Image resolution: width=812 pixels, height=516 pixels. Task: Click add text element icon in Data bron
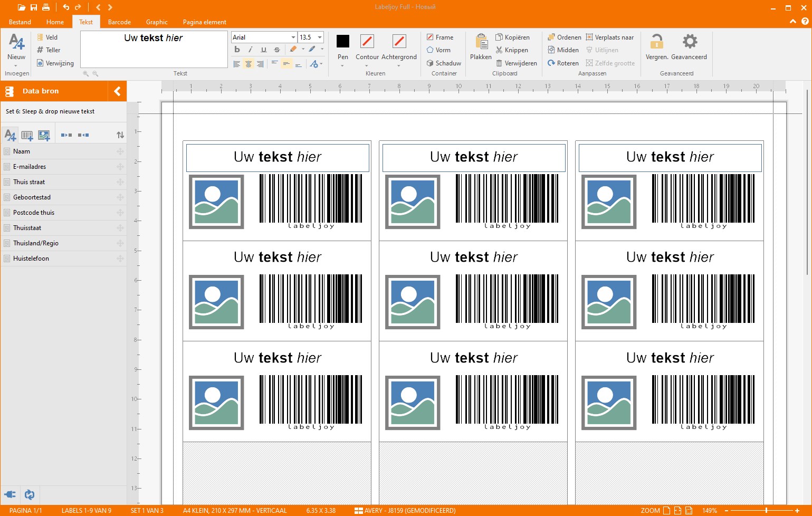tap(10, 135)
